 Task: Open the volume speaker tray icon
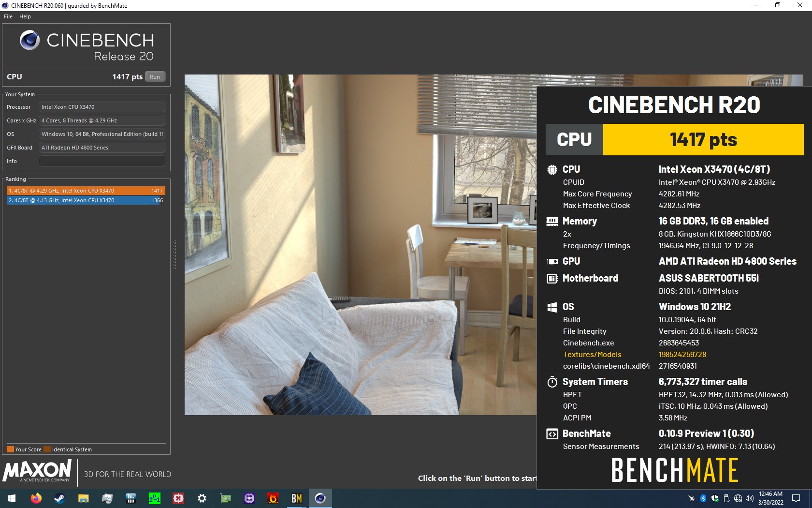(x=750, y=498)
